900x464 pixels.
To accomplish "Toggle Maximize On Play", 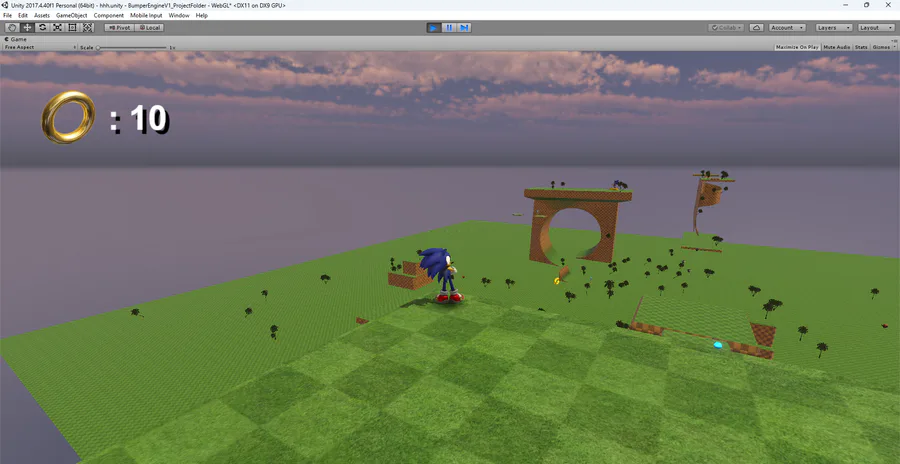I will (797, 47).
